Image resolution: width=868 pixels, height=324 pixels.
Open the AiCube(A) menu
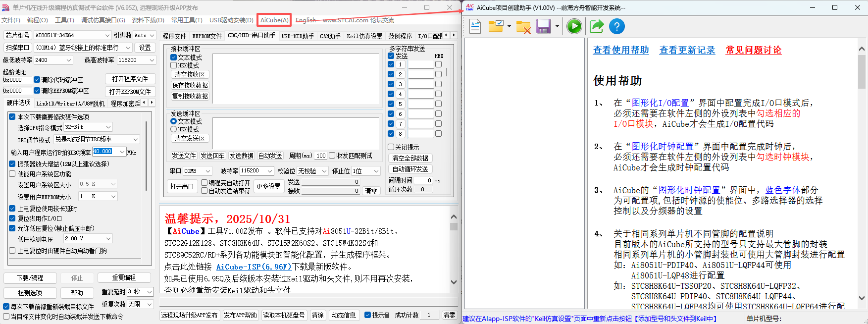(x=274, y=20)
